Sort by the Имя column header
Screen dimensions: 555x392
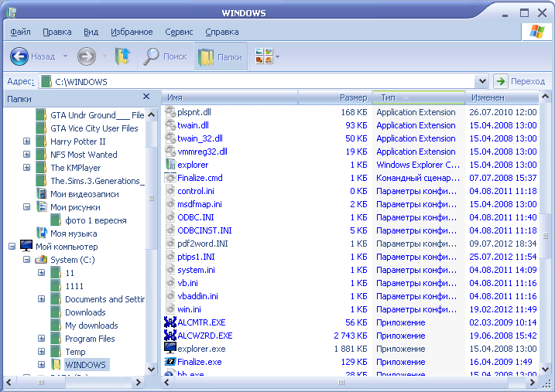(229, 97)
